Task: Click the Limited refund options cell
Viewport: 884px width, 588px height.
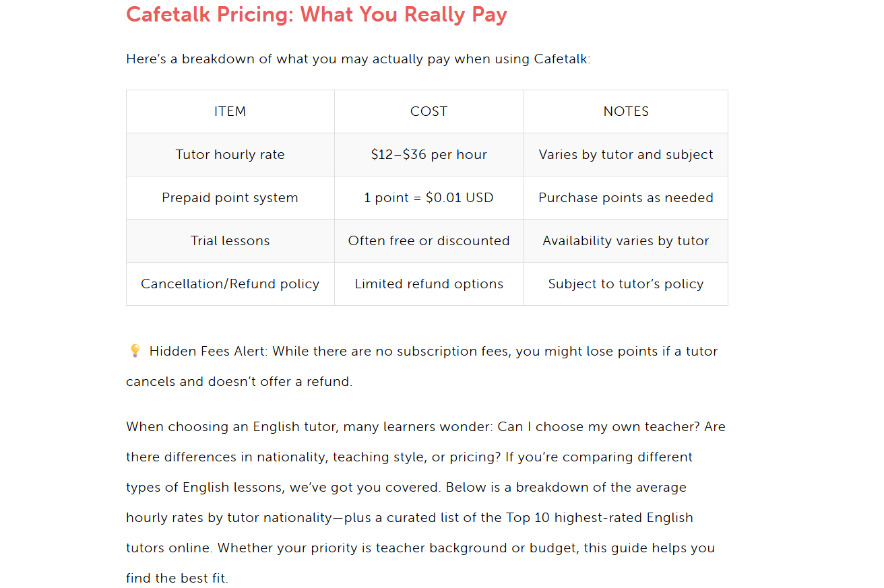Action: (x=429, y=284)
